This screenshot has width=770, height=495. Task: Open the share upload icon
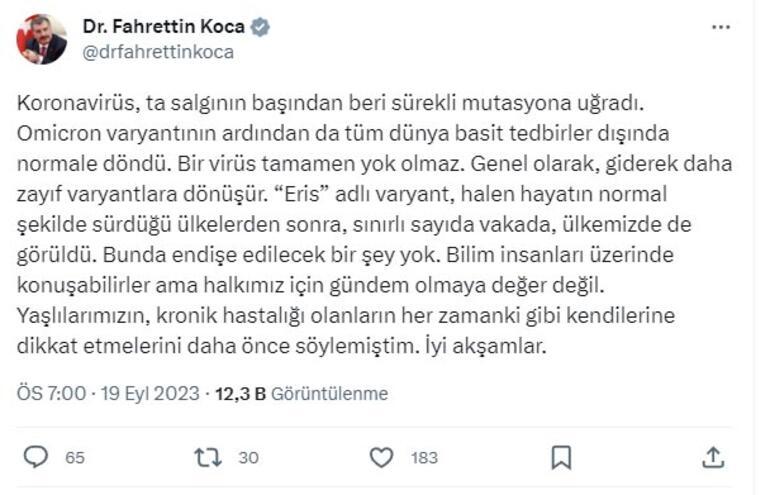point(713,458)
